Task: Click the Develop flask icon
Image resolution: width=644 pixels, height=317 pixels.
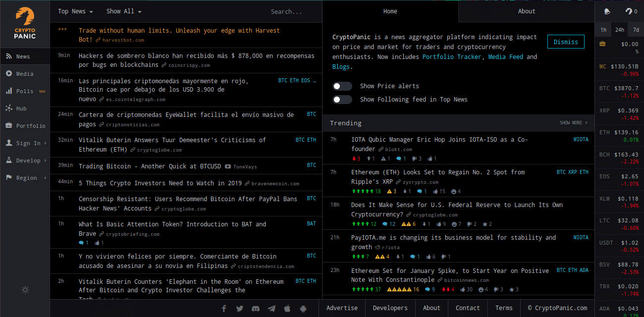Action: [9, 160]
